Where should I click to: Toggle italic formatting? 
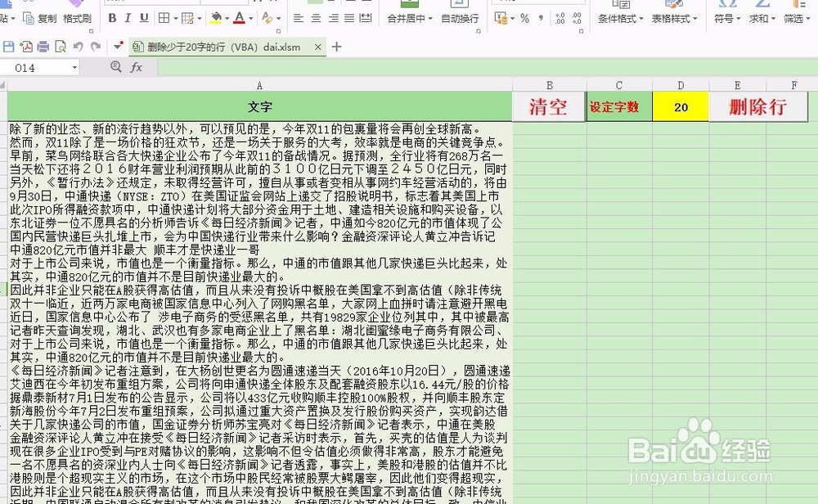pyautogui.click(x=128, y=18)
